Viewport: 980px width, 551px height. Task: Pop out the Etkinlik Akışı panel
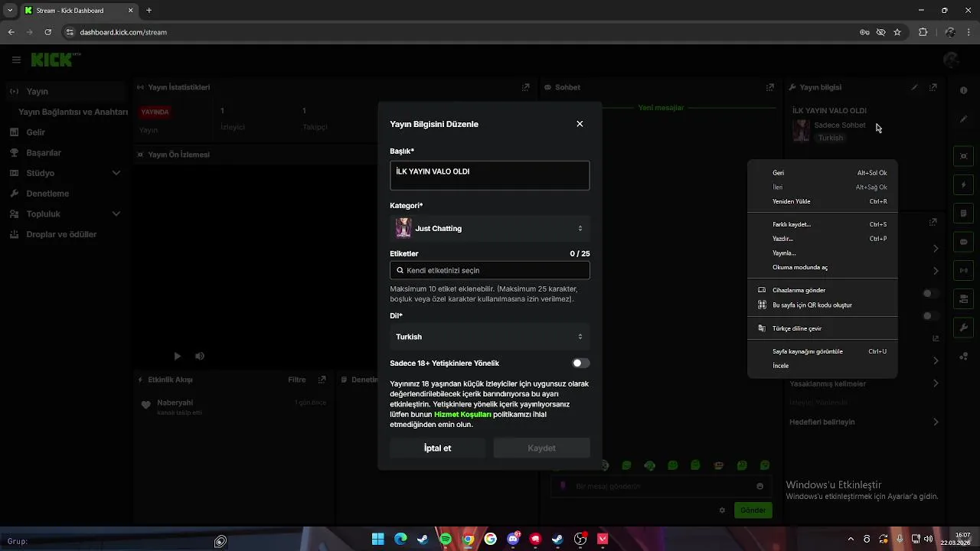pos(322,380)
